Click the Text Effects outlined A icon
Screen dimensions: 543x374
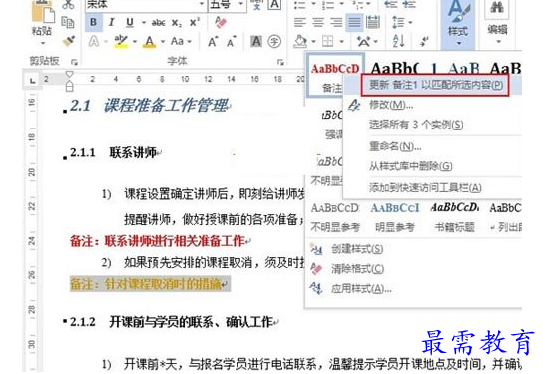[94, 42]
